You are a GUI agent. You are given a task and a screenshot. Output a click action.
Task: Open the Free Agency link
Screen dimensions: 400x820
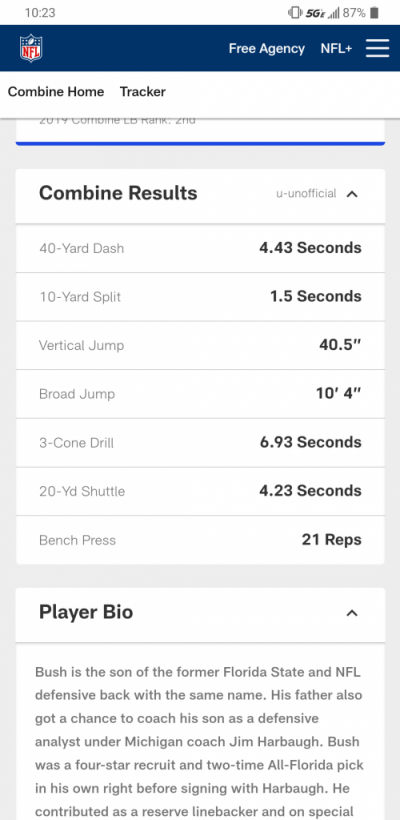point(267,49)
